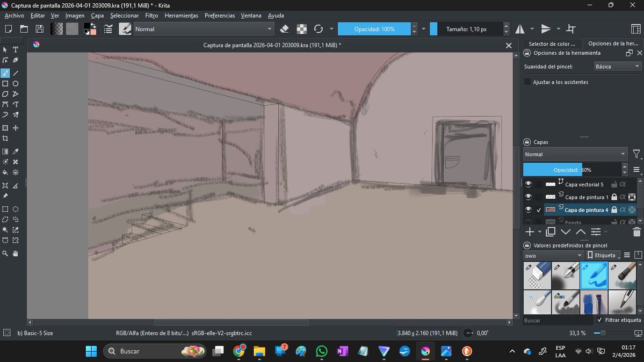Unlock Capa de pintura 4 layer

click(x=614, y=209)
